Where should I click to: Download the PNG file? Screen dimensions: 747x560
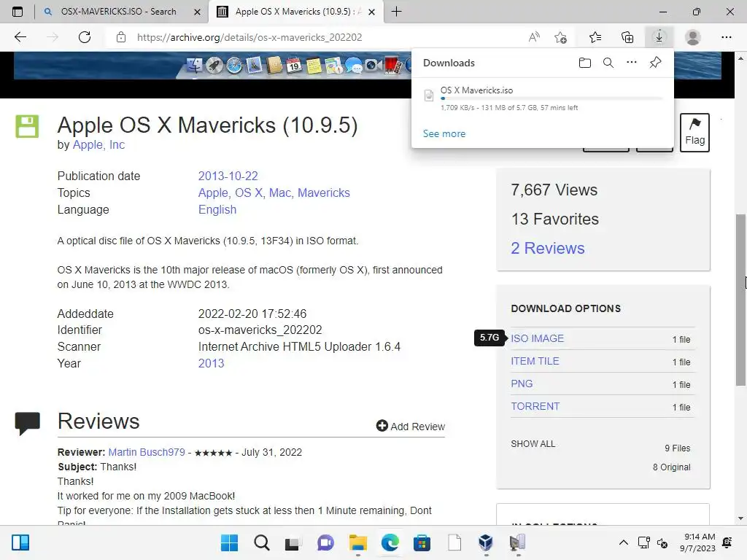[x=522, y=384]
